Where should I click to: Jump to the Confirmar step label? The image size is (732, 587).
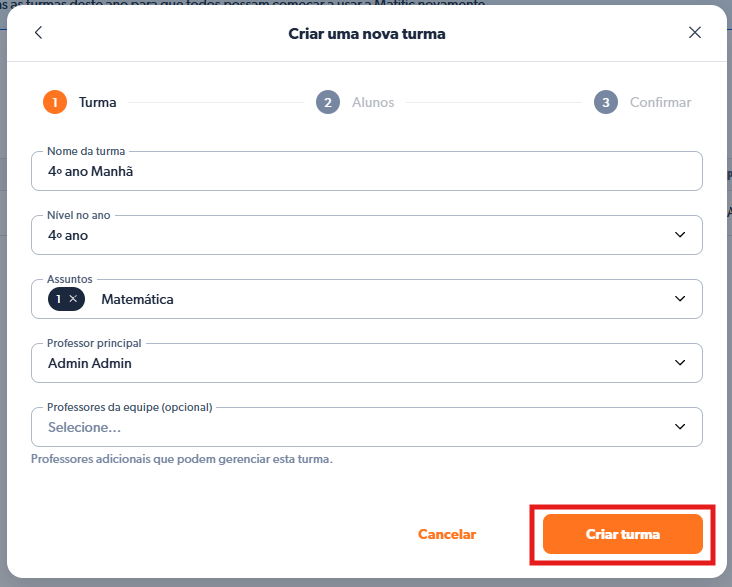[660, 102]
